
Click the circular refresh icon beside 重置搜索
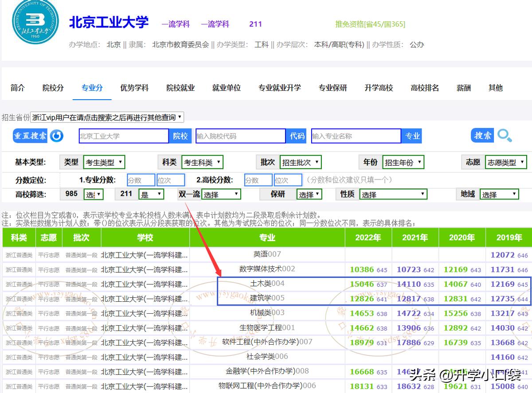57,136
